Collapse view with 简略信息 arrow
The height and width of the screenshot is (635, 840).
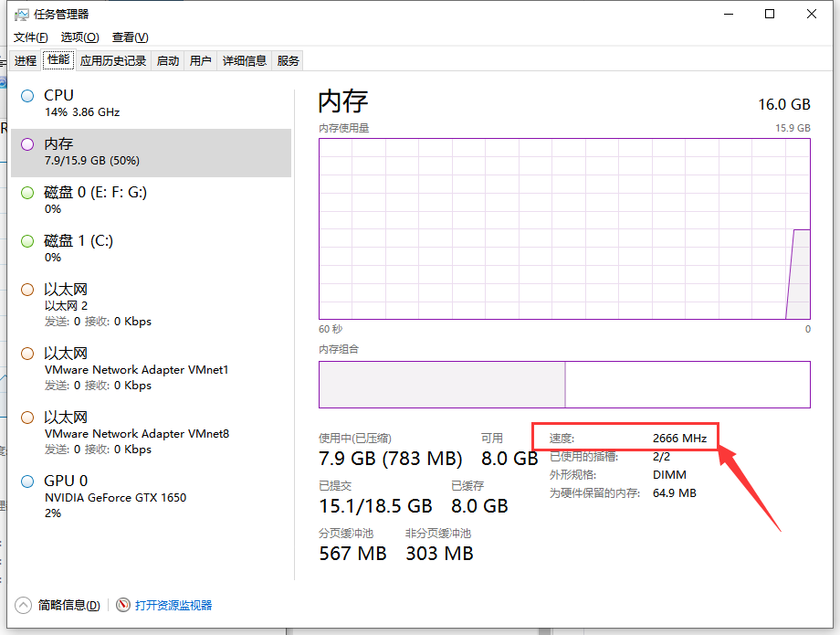click(x=23, y=605)
